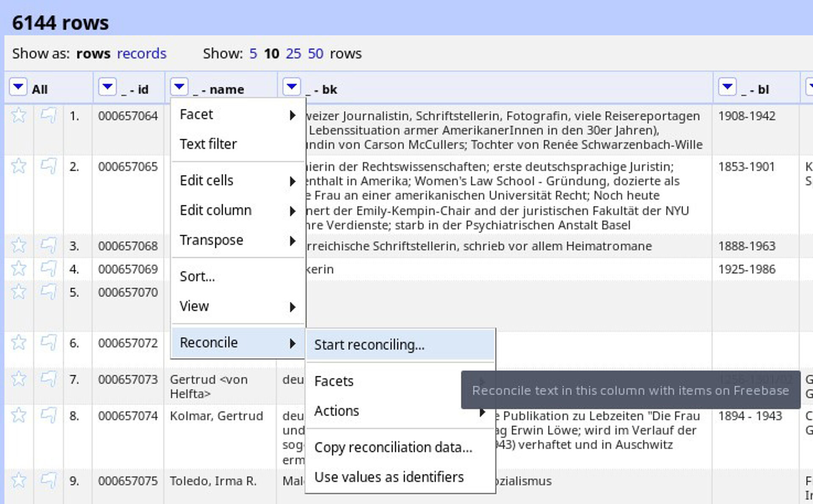Star row 6 with id 000657072
813x504 pixels.
tap(19, 342)
